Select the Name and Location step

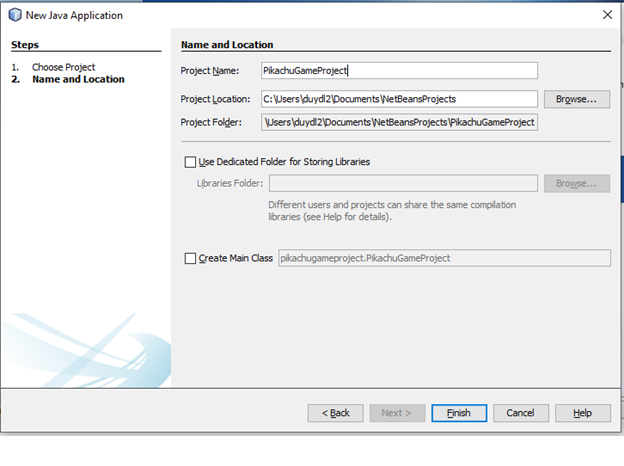78,79
